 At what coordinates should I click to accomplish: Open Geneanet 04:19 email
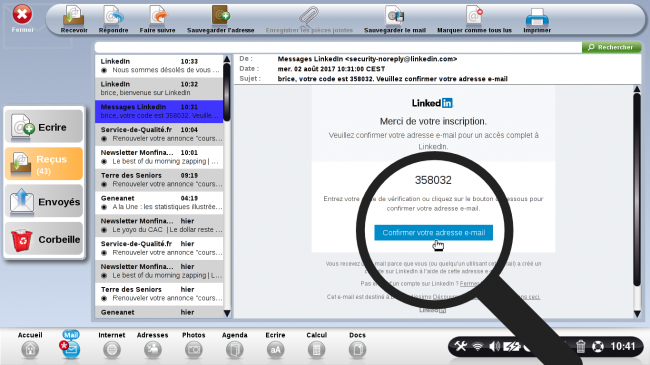point(159,202)
